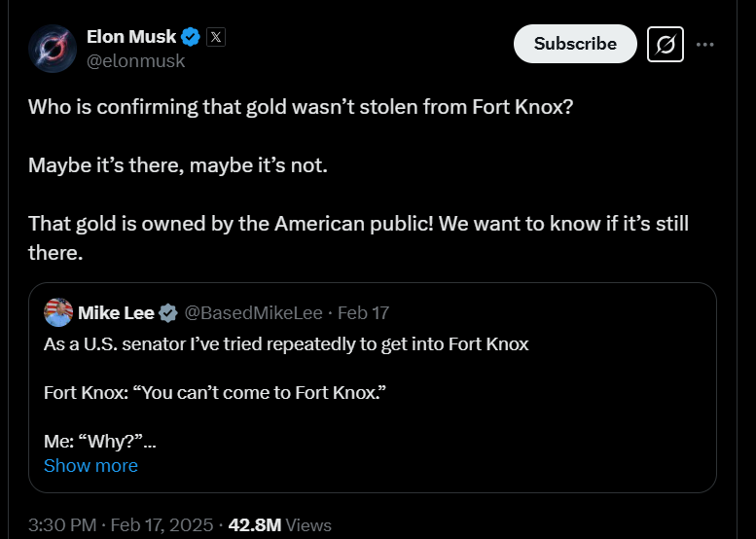
Task: Click the Elon Musk display name
Action: pyautogui.click(x=131, y=37)
